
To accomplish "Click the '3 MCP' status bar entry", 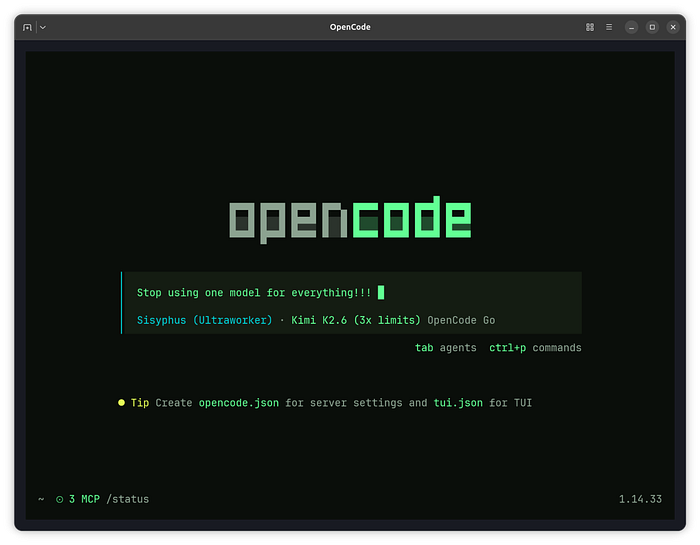I will tap(84, 499).
